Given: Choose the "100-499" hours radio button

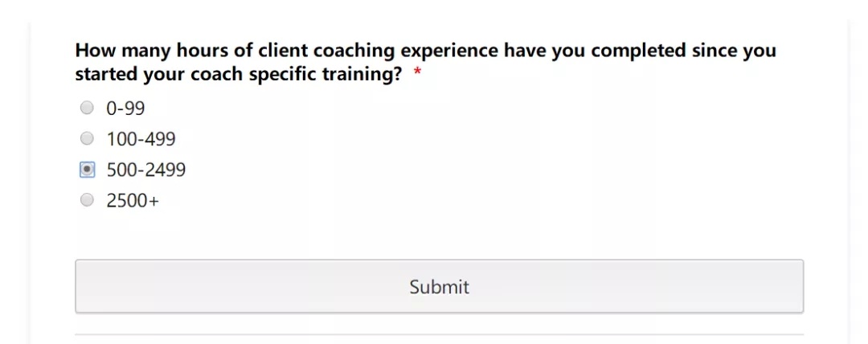Looking at the screenshot, I should point(87,139).
